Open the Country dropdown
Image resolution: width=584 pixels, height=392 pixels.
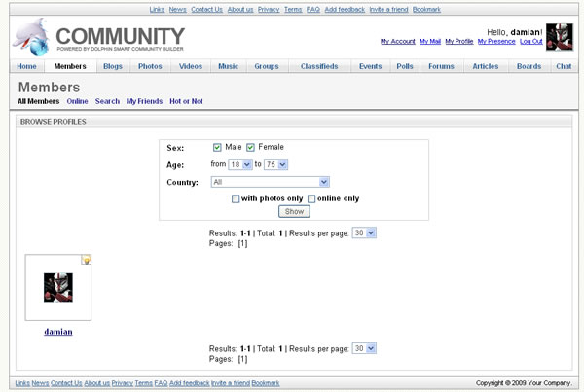point(271,181)
